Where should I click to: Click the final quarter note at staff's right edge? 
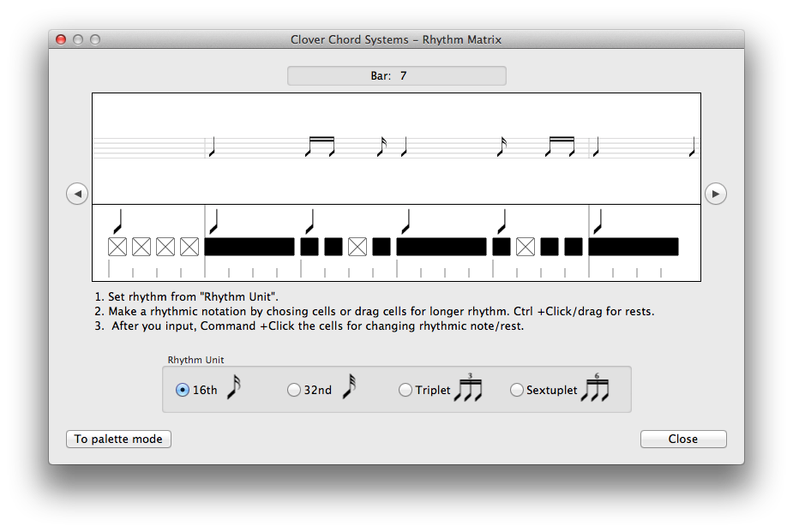tap(693, 146)
